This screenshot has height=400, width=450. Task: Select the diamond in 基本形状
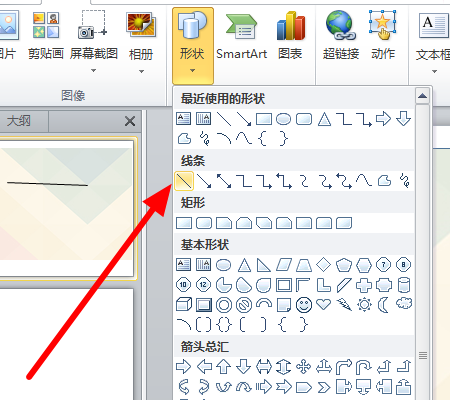click(x=324, y=265)
